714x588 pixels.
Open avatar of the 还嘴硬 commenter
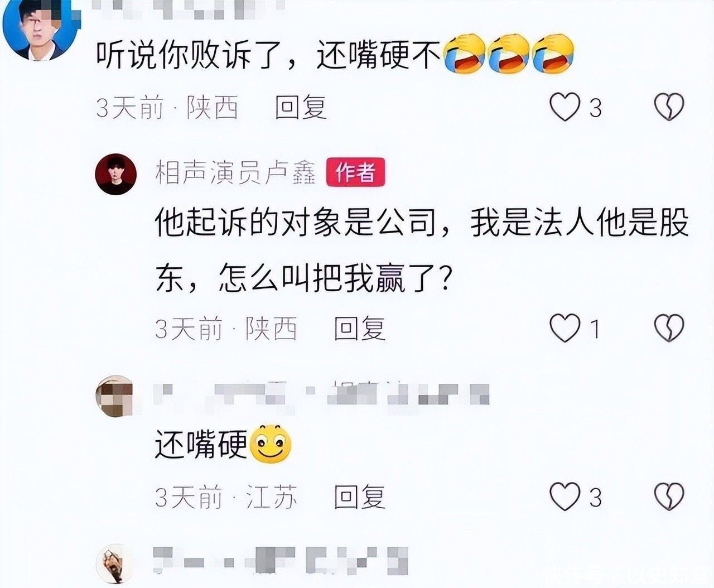(115, 396)
